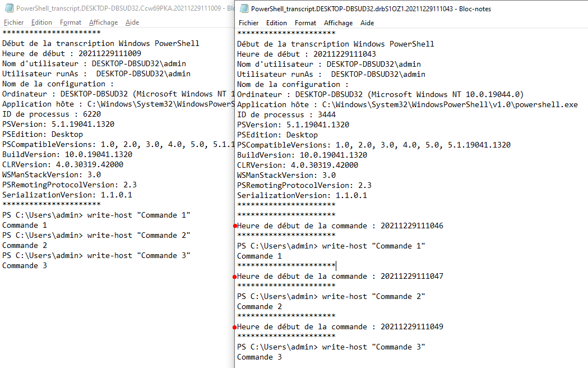
Task: Click output 'Commande 3' in left window
Action: [24, 266]
